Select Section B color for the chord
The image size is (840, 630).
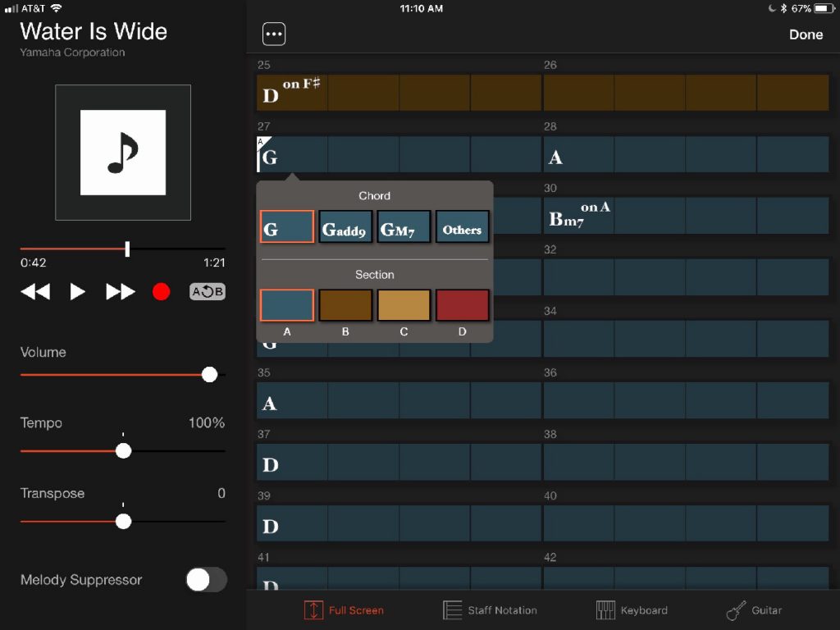pos(345,304)
